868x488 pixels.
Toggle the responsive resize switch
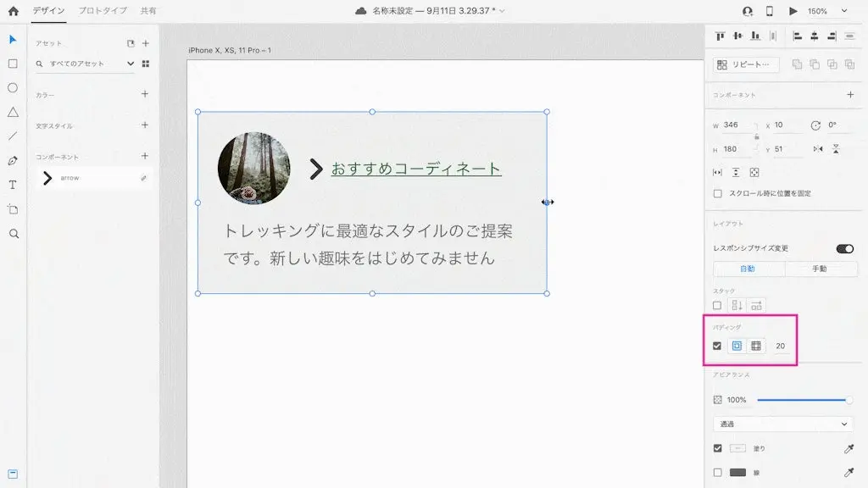point(844,248)
